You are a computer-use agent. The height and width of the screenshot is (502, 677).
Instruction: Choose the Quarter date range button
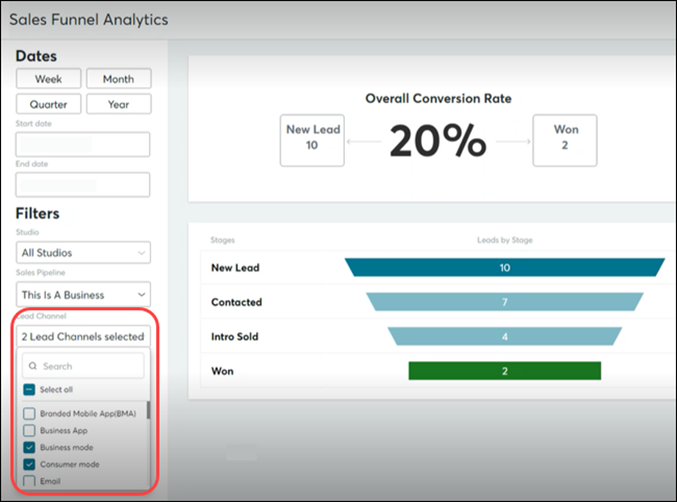(x=48, y=104)
